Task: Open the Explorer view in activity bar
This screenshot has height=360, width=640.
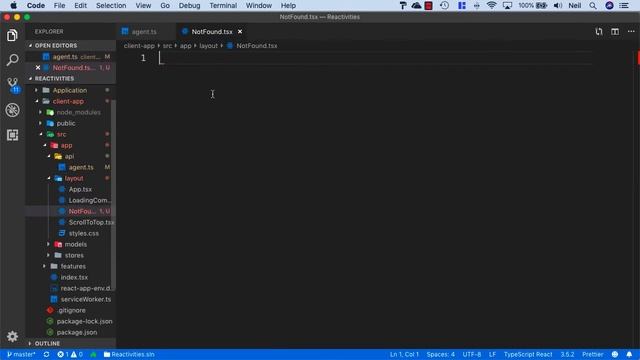Action: coord(12,36)
